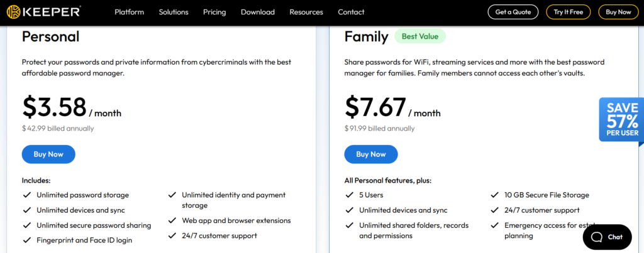Image resolution: width=644 pixels, height=253 pixels.
Task: Click checkmark beside Web app and browser extensions
Action: 172,220
